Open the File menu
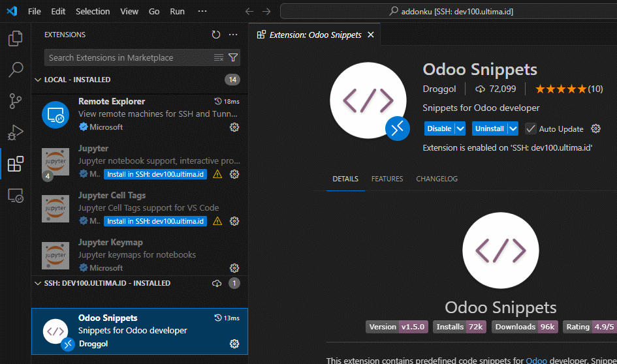617x364 pixels. (x=34, y=11)
